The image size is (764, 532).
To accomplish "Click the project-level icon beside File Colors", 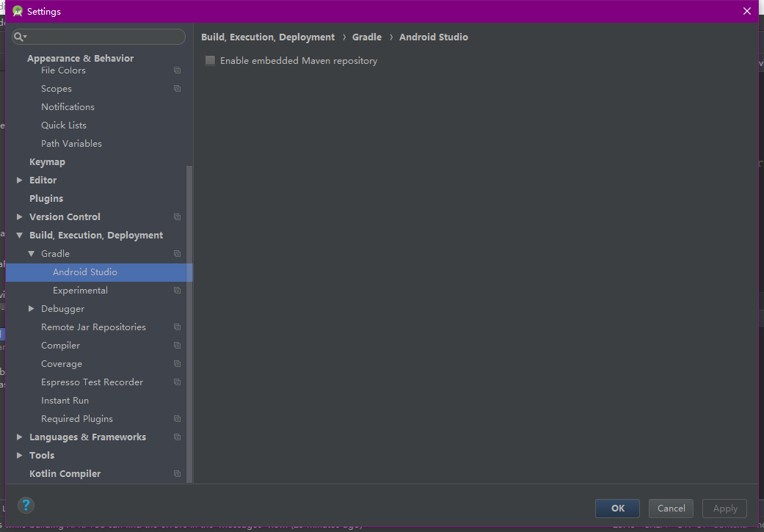I will pos(178,70).
